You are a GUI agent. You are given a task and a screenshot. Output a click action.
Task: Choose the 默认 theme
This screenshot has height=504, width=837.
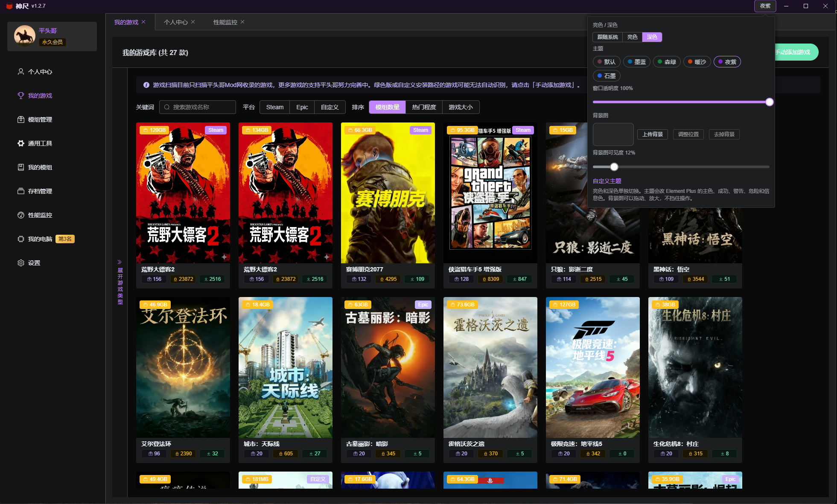click(606, 62)
